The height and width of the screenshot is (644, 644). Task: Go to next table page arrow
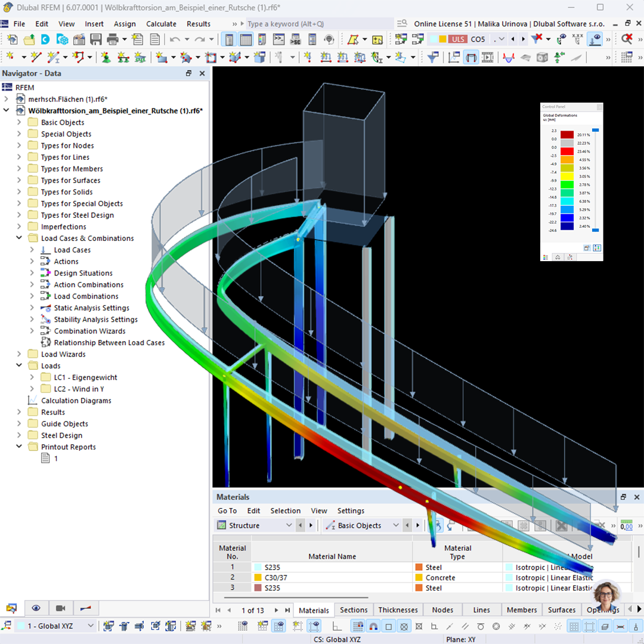click(276, 611)
